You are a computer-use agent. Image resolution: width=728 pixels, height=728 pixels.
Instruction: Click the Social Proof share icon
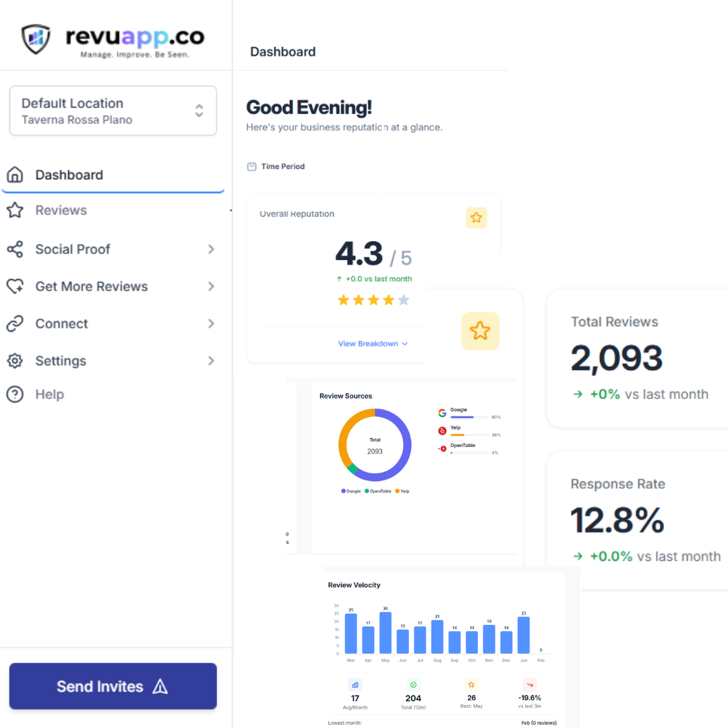pos(15,249)
